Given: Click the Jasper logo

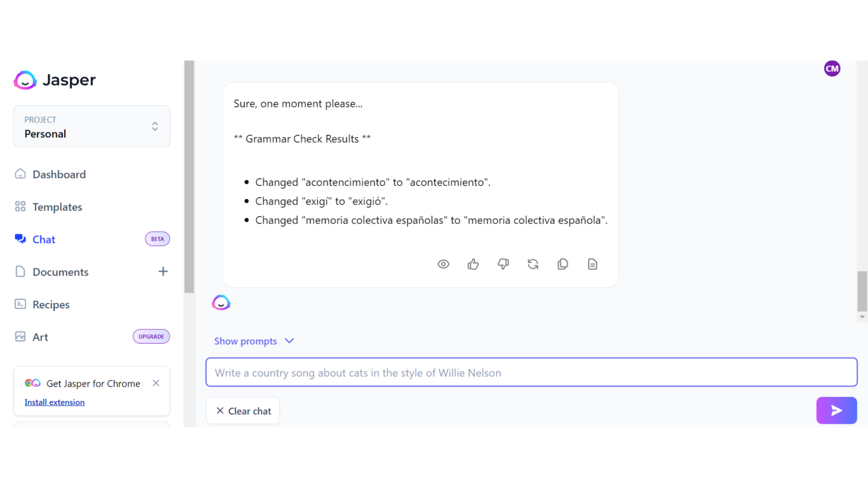Looking at the screenshot, I should click(55, 80).
